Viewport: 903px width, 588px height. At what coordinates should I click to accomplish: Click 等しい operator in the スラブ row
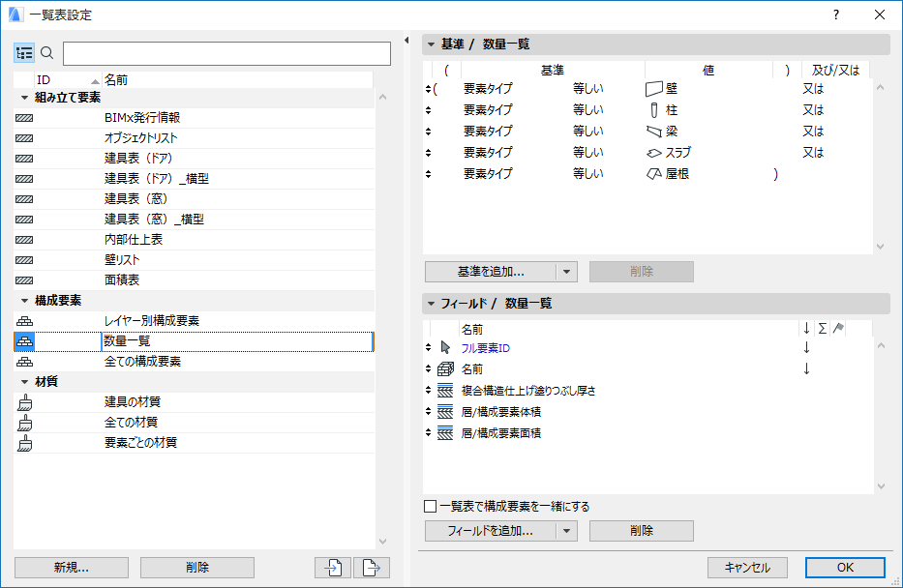(588, 153)
